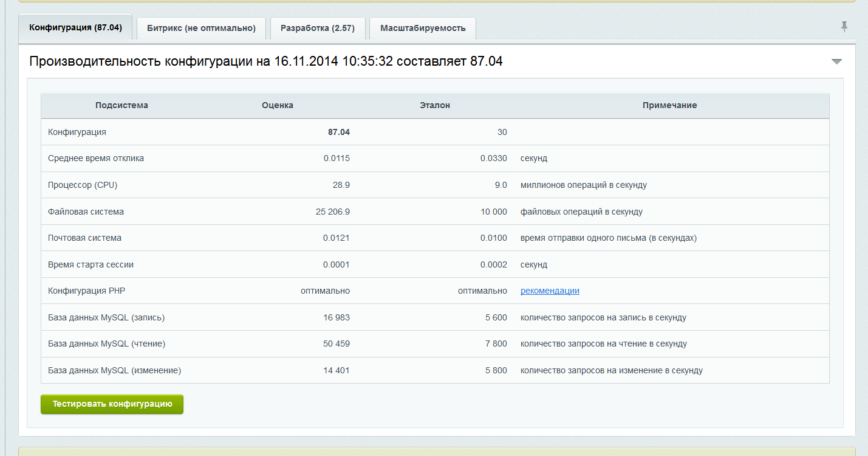Go to the Масштабируемость tab
The height and width of the screenshot is (456, 868).
[423, 28]
